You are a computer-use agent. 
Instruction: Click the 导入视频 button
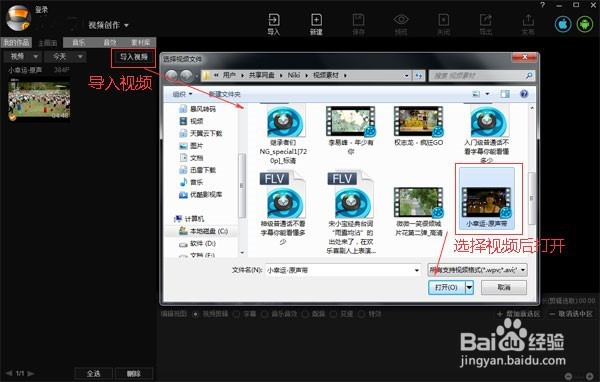click(x=134, y=57)
